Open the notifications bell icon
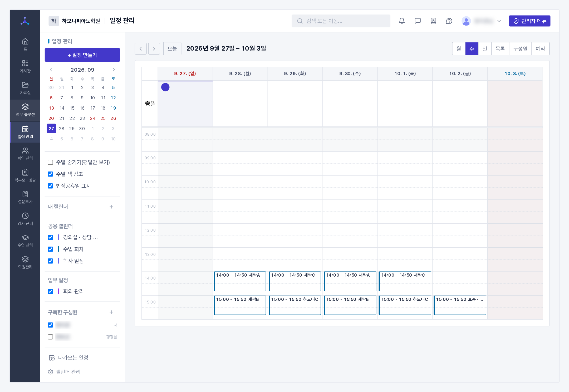The width and height of the screenshot is (569, 392). [402, 21]
